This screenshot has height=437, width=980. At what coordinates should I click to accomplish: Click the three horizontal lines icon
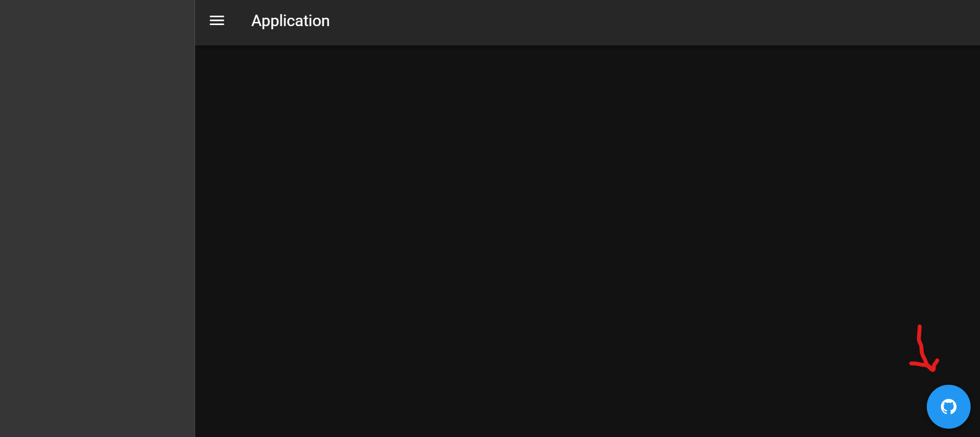pos(217,21)
